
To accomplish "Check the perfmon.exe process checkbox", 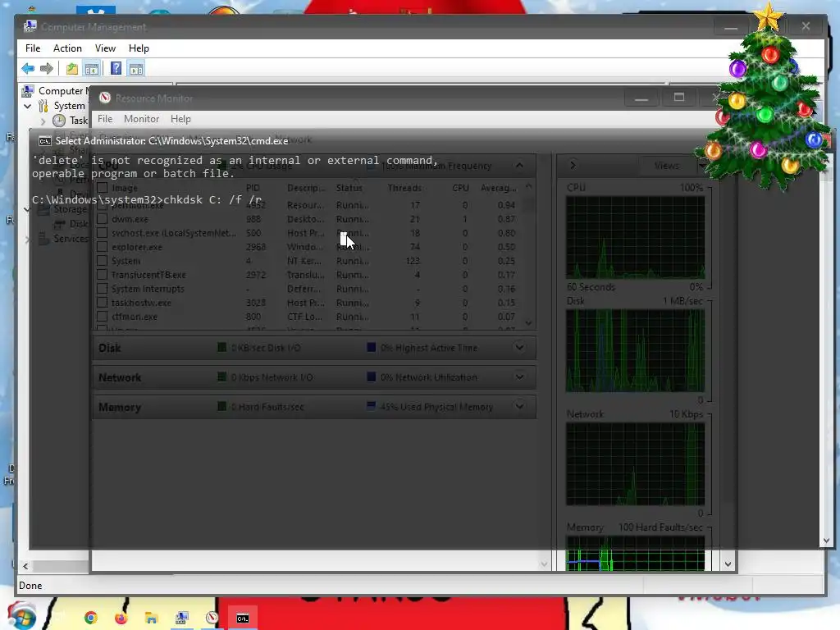I will 103,205.
